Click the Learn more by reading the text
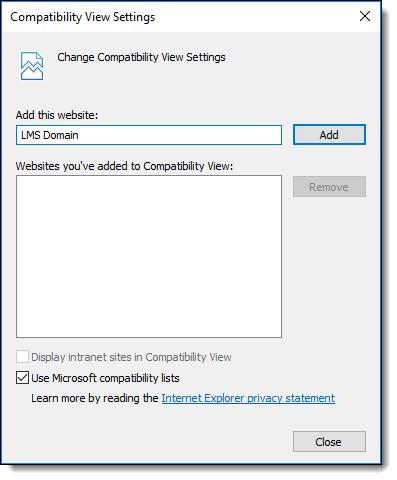397x480 pixels. pos(95,398)
